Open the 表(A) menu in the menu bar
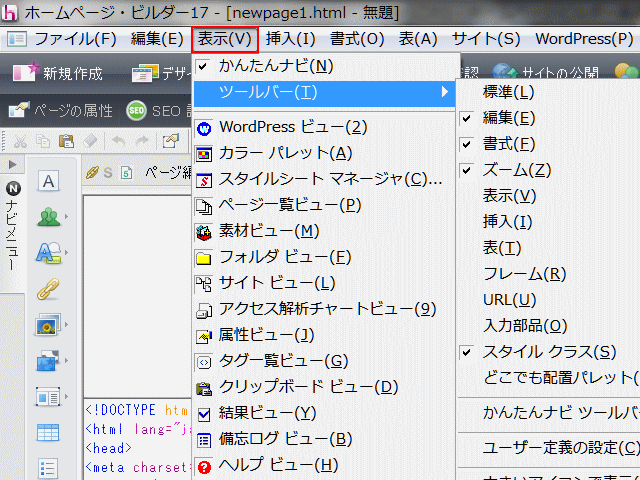This screenshot has width=640, height=480. click(x=418, y=39)
